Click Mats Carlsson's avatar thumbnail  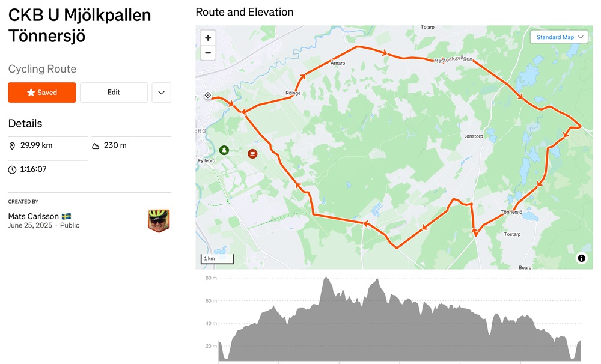click(x=159, y=220)
